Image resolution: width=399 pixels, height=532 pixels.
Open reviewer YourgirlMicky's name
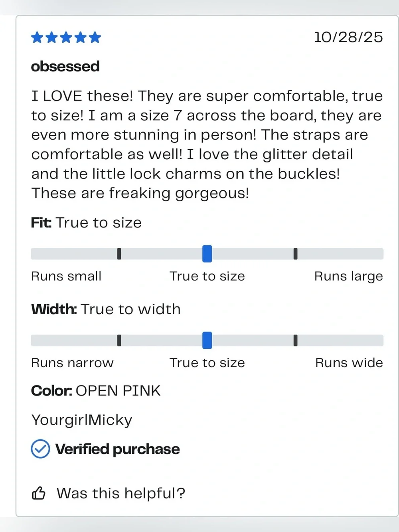(82, 420)
